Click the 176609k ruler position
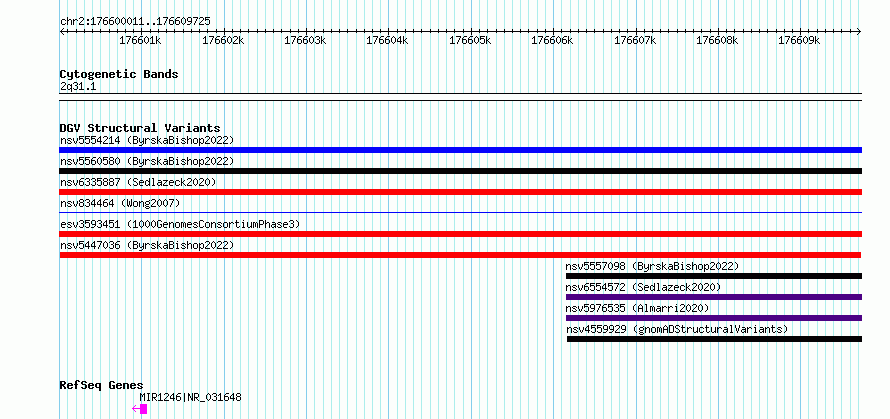 click(799, 41)
